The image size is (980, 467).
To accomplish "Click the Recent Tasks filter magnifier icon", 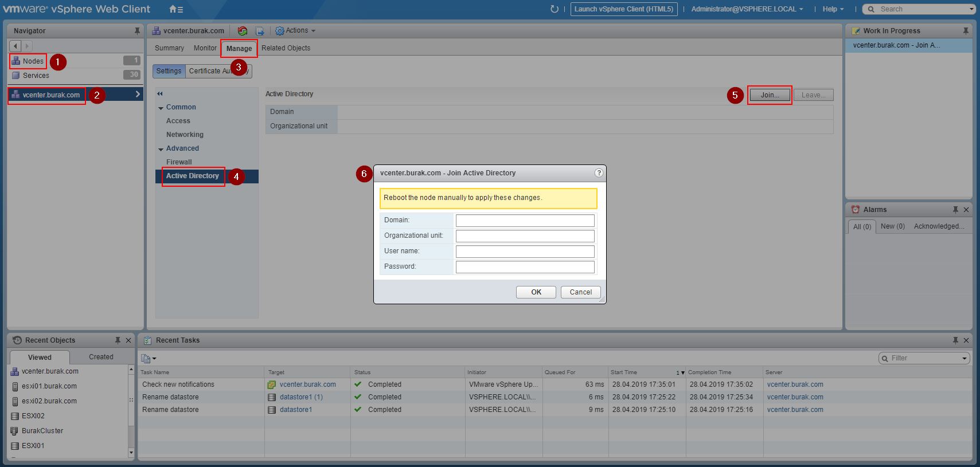I will [x=885, y=358].
